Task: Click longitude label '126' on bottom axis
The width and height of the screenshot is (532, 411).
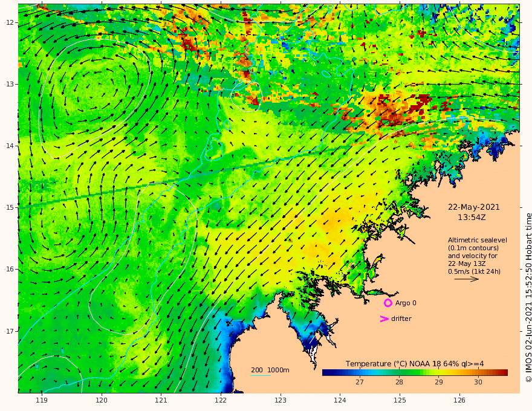Action: coord(459,401)
